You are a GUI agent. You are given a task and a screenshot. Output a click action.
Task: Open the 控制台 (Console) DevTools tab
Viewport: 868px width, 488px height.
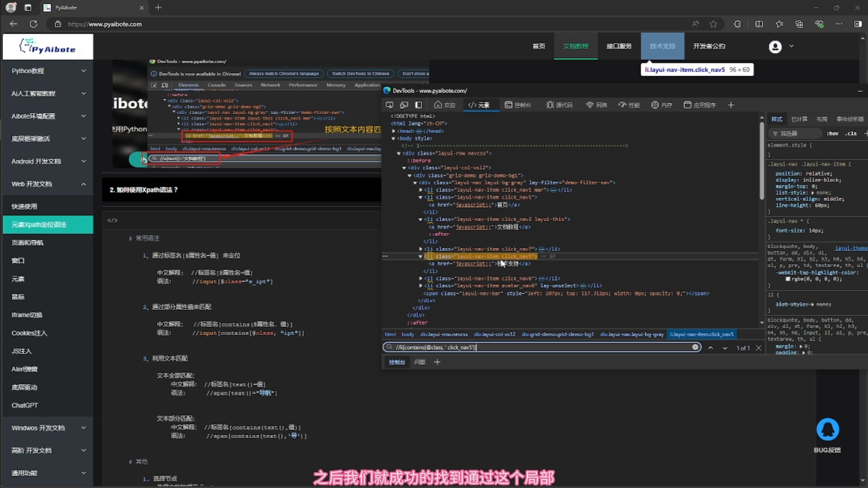point(518,105)
